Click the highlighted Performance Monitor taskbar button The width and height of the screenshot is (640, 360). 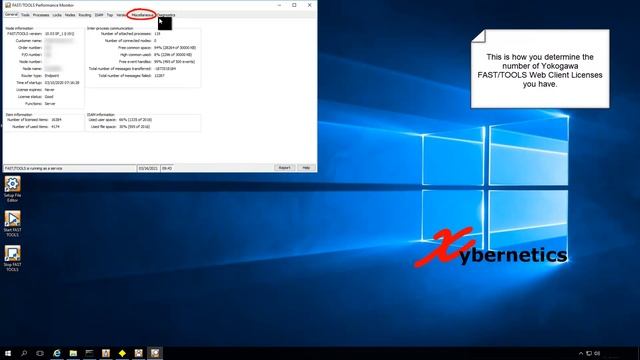(x=155, y=353)
